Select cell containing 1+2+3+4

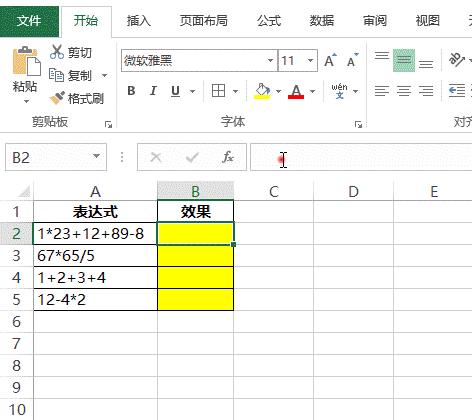95,278
